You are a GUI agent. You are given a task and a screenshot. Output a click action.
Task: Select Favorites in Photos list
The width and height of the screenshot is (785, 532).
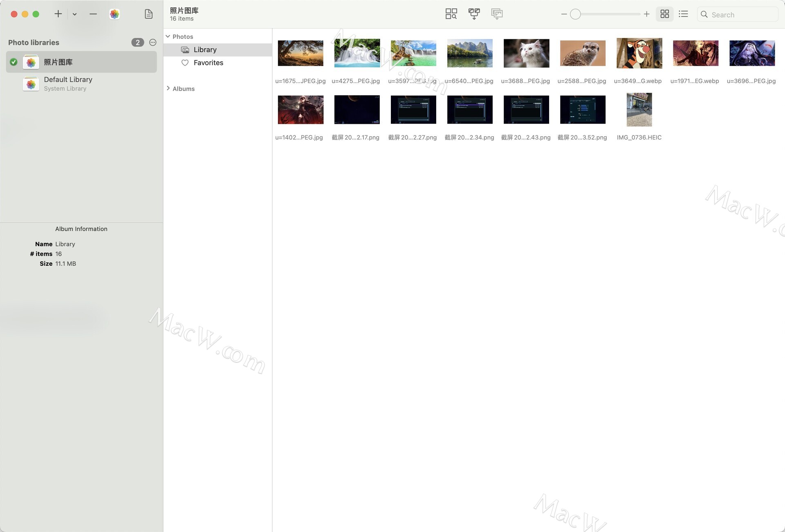coord(218,63)
